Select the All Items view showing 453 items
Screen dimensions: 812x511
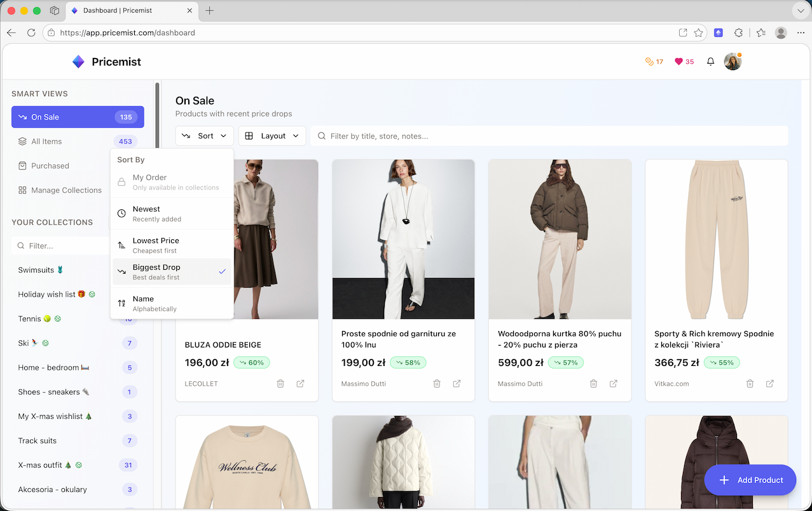coord(46,141)
